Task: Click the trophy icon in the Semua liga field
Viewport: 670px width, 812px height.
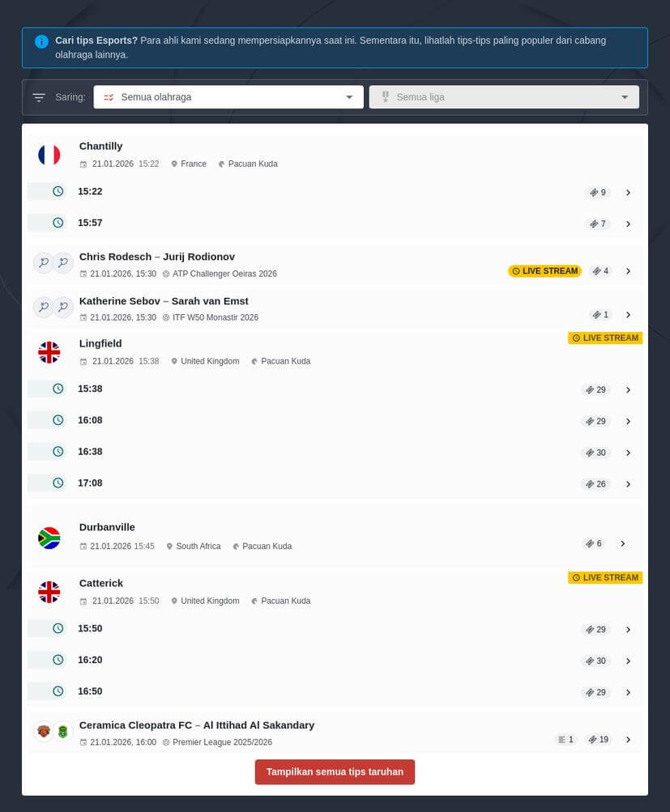Action: (385, 96)
